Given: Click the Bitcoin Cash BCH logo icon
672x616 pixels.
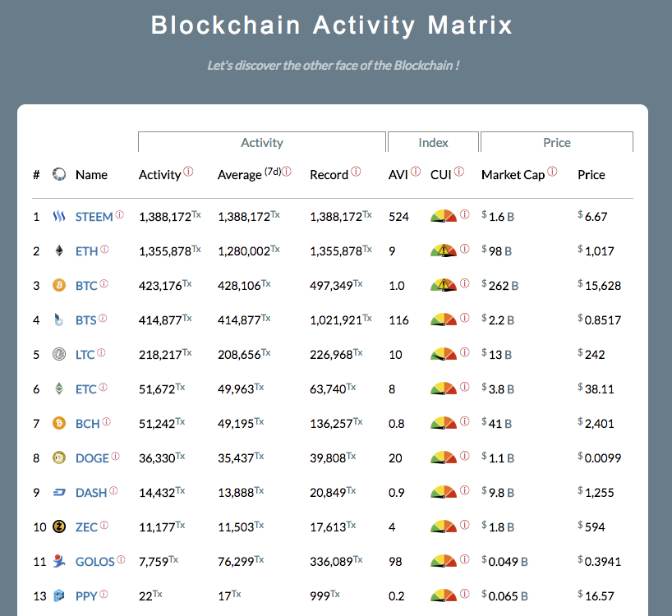Looking at the screenshot, I should click(x=59, y=423).
